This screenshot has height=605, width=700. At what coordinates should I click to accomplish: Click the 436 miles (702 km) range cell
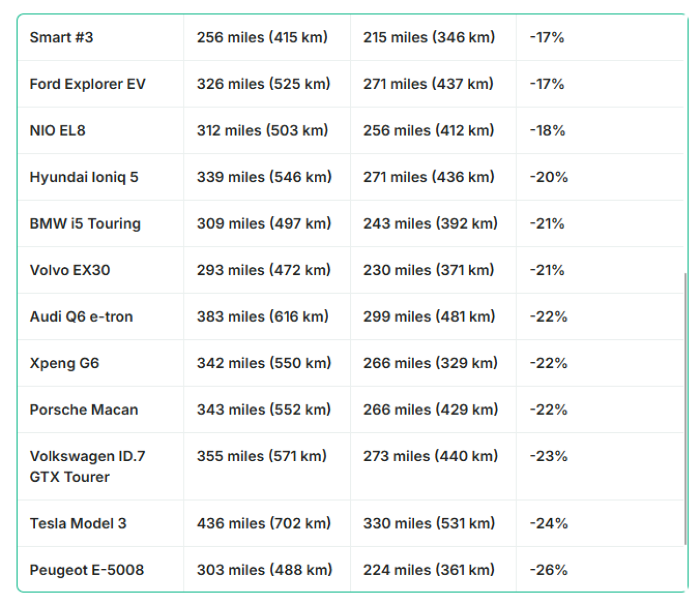pos(264,523)
